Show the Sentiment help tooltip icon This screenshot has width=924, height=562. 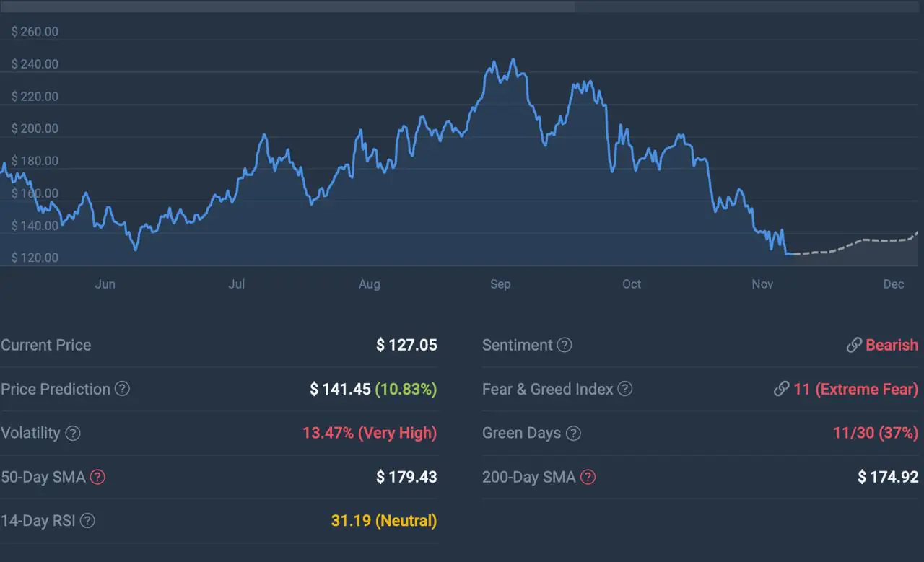(565, 346)
